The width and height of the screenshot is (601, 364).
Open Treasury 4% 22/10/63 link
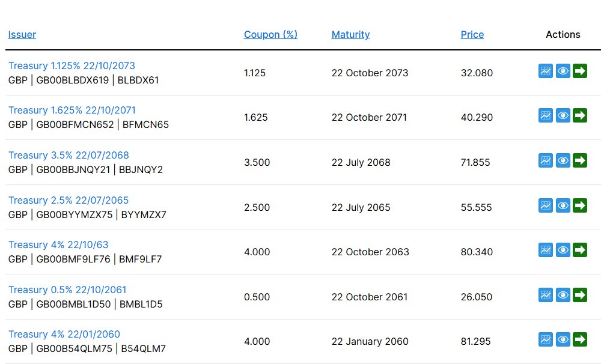[x=58, y=245]
